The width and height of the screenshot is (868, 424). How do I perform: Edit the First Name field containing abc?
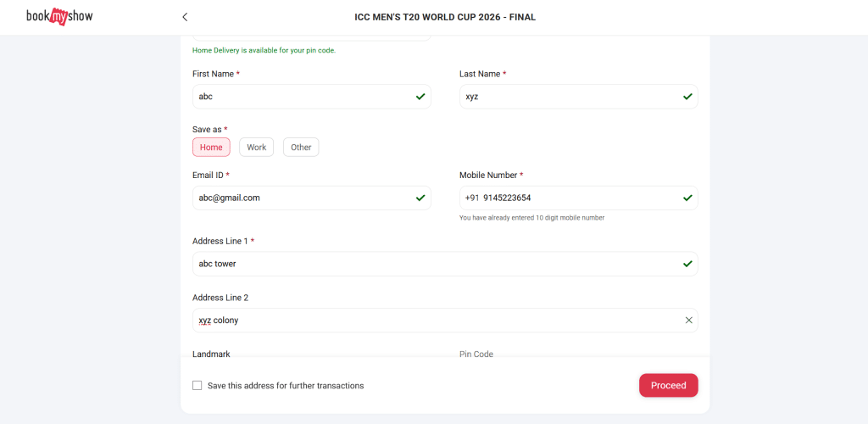tap(312, 97)
